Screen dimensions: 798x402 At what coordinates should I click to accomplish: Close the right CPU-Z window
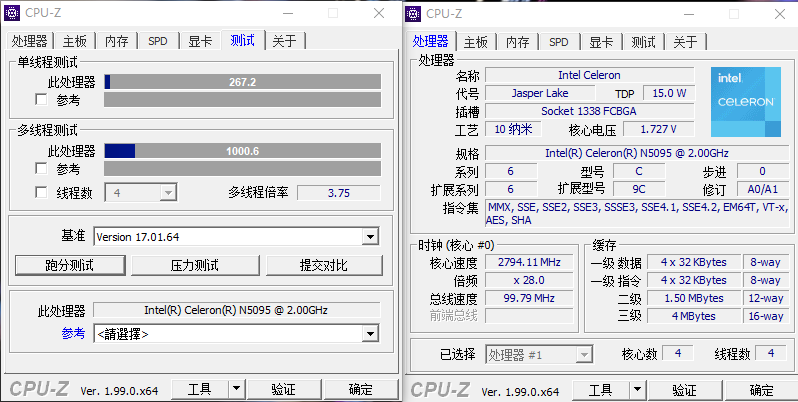779,14
